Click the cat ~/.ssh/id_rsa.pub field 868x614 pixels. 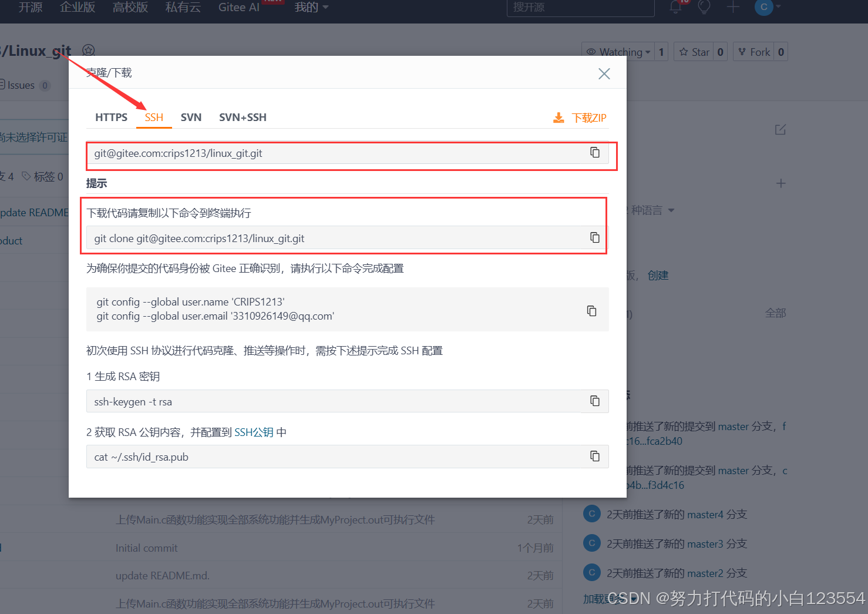coord(348,457)
